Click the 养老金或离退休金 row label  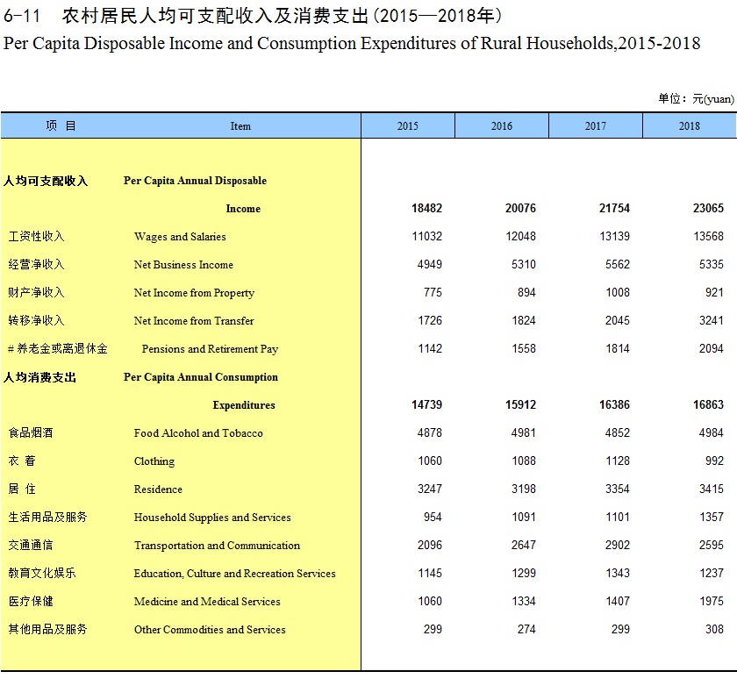click(58, 348)
